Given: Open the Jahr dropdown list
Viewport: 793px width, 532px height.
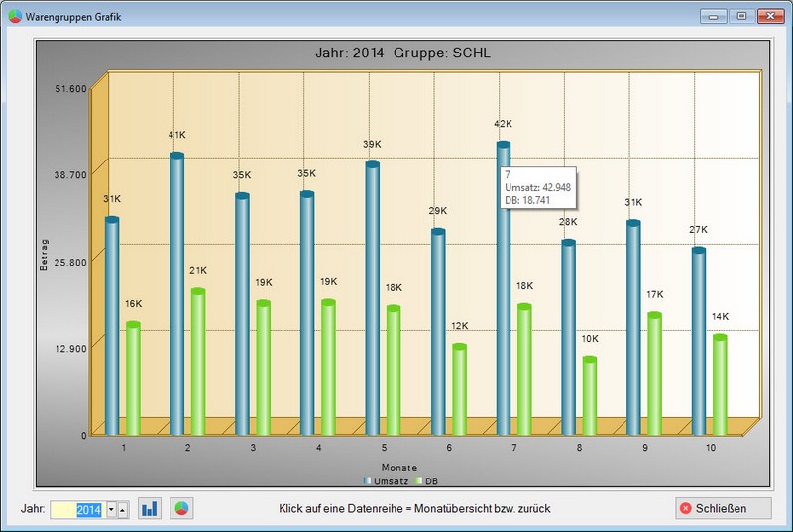Looking at the screenshot, I should 111,509.
